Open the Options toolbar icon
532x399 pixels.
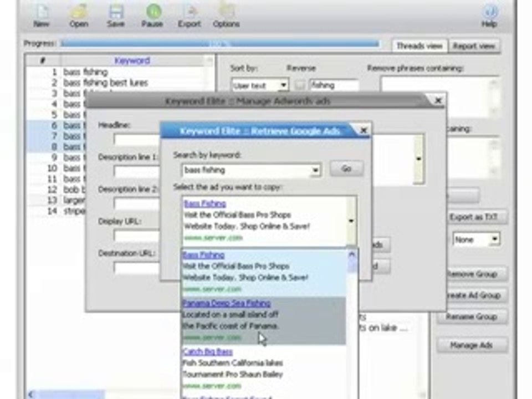pos(226,16)
